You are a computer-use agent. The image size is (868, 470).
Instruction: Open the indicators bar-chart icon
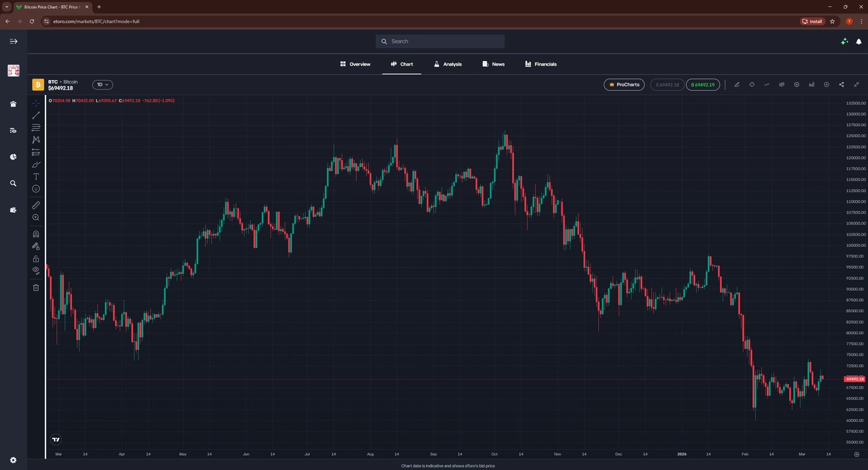coord(812,85)
